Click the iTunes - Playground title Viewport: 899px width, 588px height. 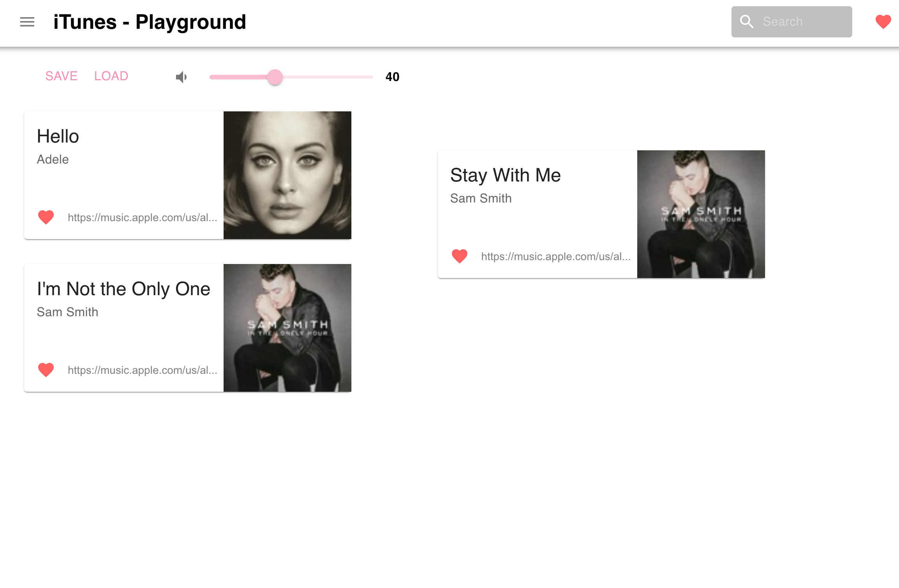[150, 22]
